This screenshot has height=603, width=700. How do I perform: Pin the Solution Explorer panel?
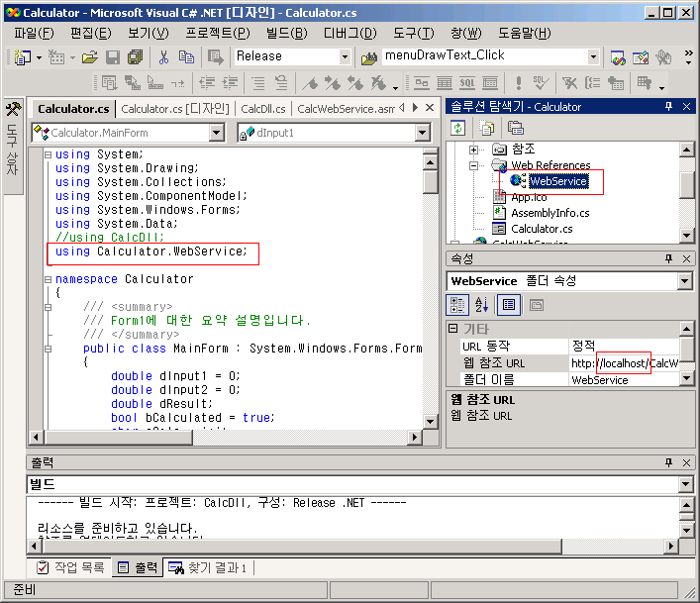click(x=668, y=107)
